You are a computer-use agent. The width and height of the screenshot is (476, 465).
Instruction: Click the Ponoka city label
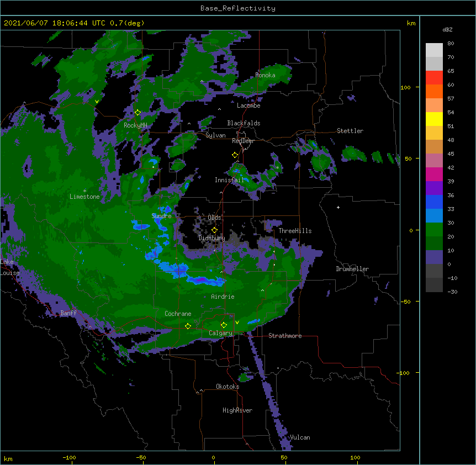pyautogui.click(x=265, y=75)
